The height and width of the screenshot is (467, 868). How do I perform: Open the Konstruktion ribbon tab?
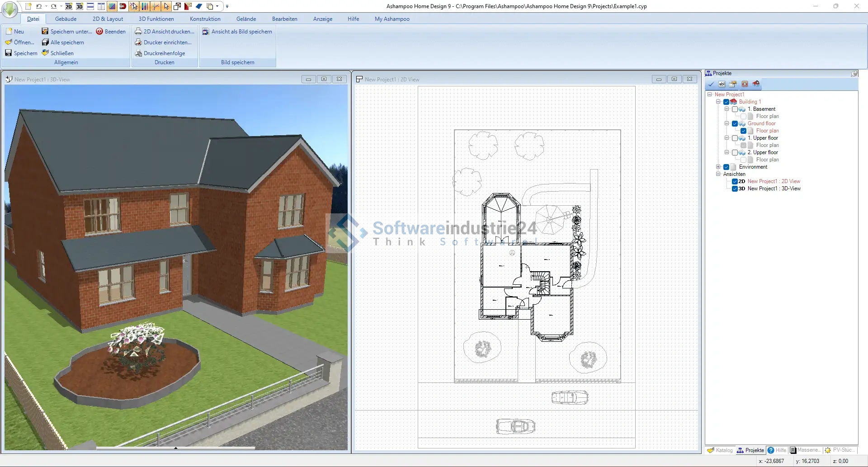tap(205, 19)
